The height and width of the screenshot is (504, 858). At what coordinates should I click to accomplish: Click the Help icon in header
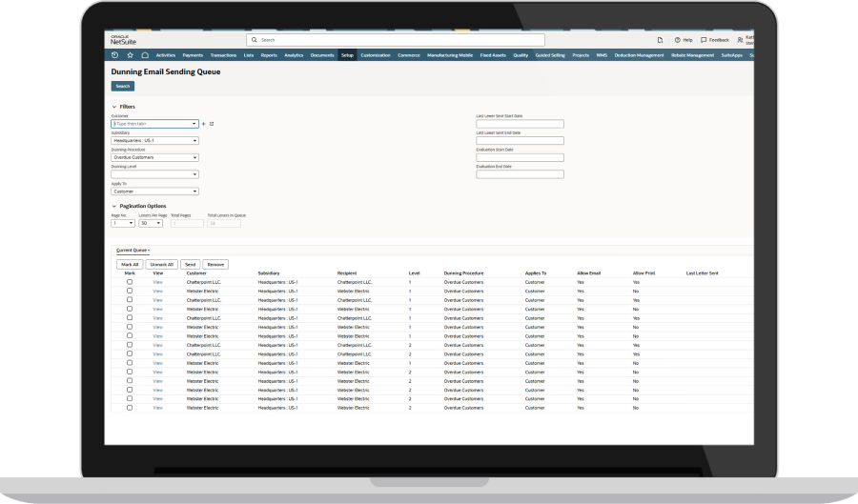coord(677,40)
